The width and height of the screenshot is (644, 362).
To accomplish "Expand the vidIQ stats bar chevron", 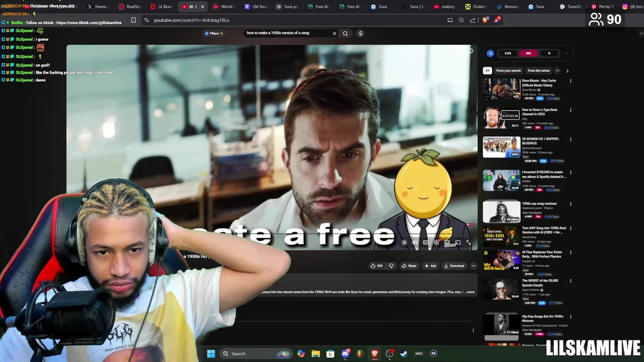I will tap(566, 53).
